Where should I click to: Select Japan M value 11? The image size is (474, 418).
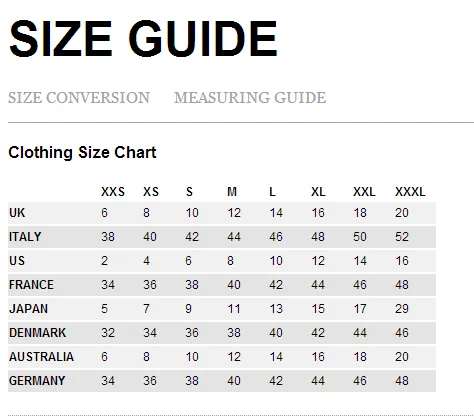click(x=234, y=309)
